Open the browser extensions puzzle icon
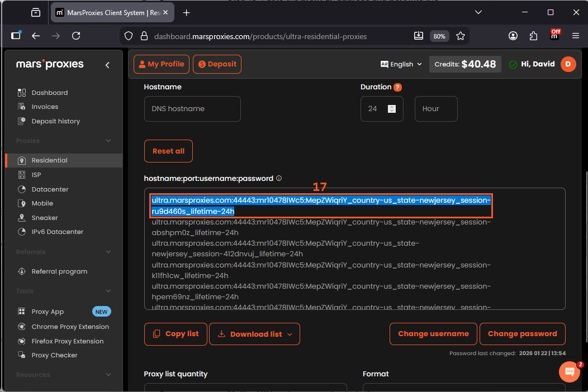 click(x=533, y=36)
